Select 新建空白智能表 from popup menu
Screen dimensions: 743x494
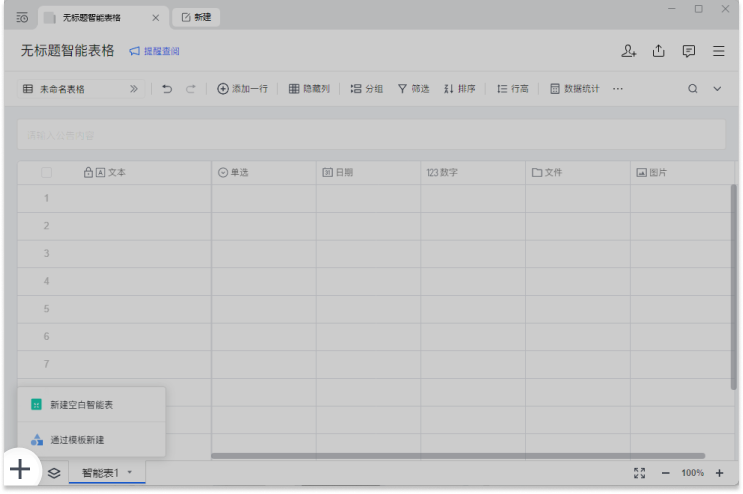82,405
